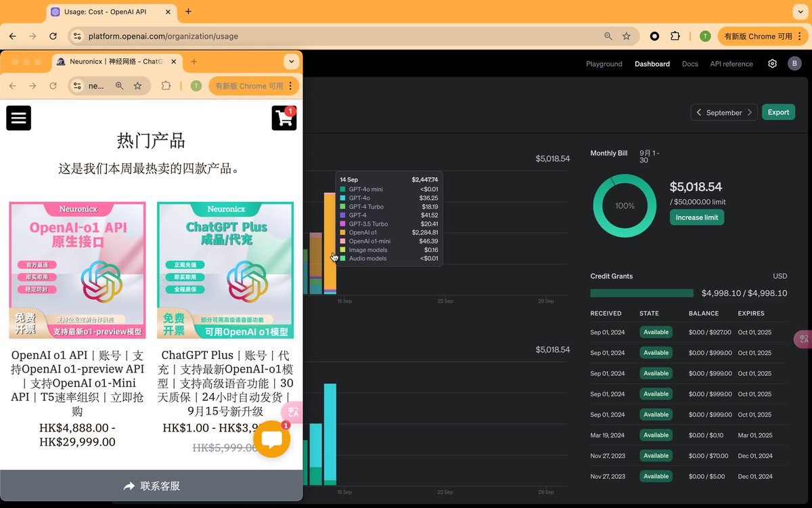Select Usage: Cost - OpenAI API tab

110,12
